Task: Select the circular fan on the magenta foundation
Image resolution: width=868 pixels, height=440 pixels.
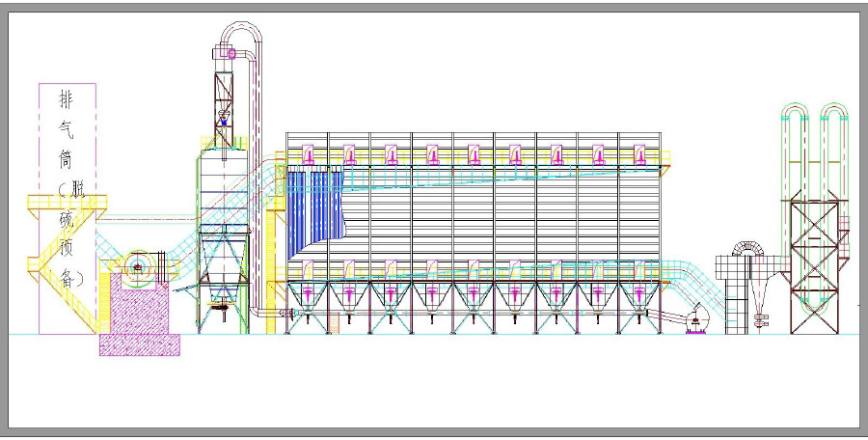Action: [137, 269]
